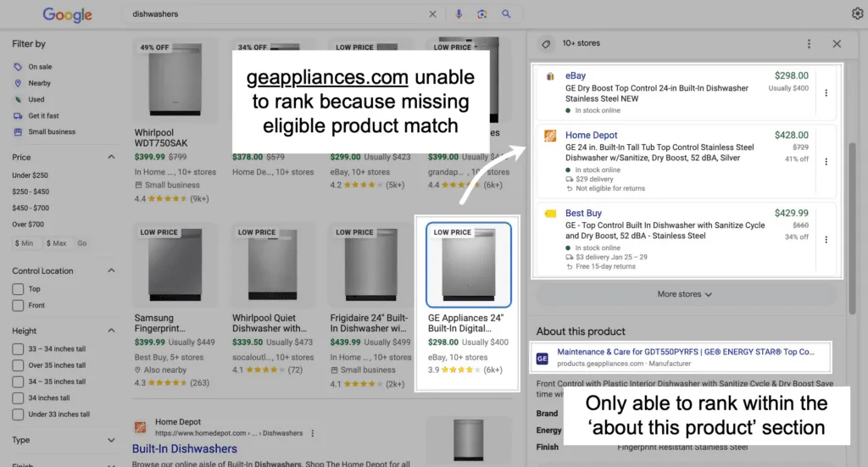
Task: Open Google Lens image search icon
Action: 482,14
